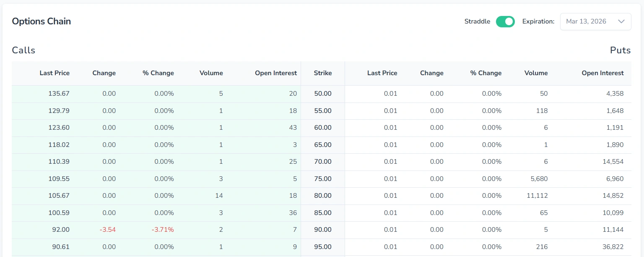The image size is (644, 257).
Task: Click the chevron in the Expiration selector
Action: pyautogui.click(x=621, y=21)
